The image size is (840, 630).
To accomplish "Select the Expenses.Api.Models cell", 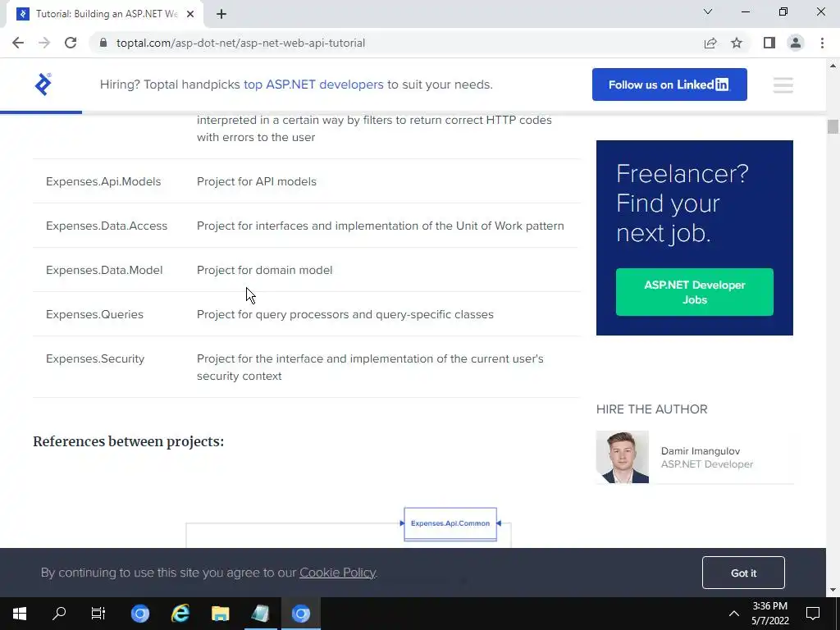I will [103, 181].
